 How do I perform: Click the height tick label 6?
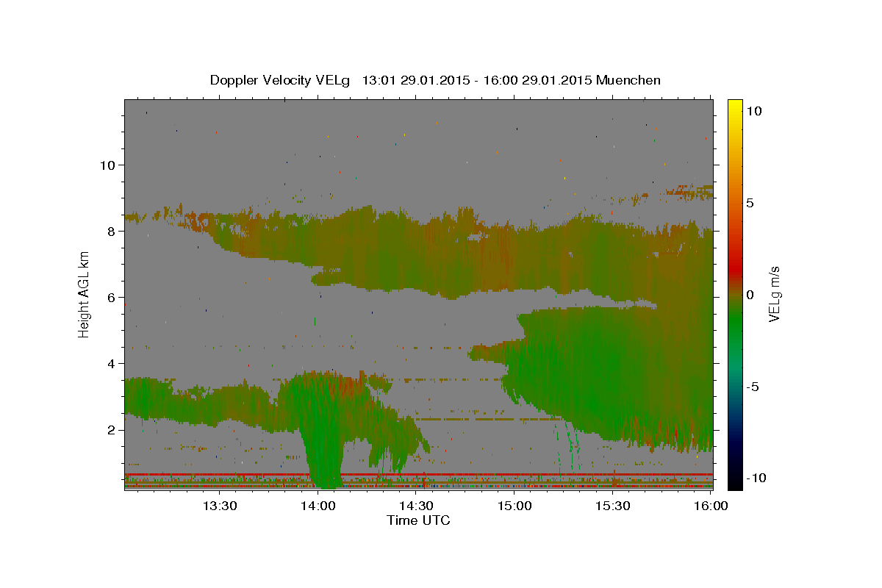pyautogui.click(x=112, y=297)
